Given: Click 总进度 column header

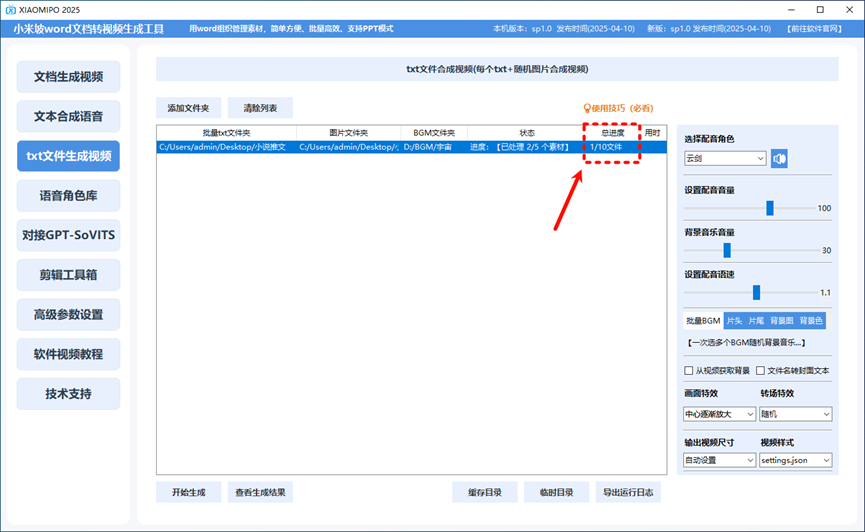Looking at the screenshot, I should point(613,133).
